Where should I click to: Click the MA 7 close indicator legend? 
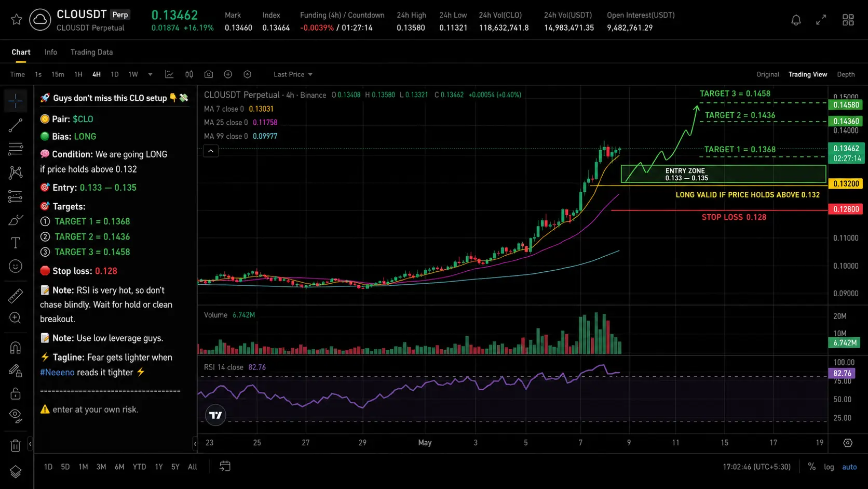click(x=239, y=109)
